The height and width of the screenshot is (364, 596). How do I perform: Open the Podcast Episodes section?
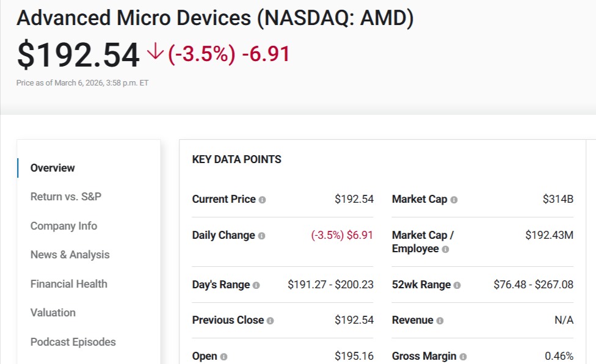(73, 341)
